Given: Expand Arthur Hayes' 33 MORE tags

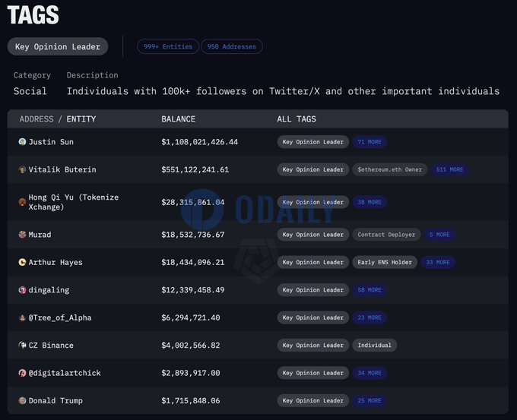Looking at the screenshot, I should 437,262.
